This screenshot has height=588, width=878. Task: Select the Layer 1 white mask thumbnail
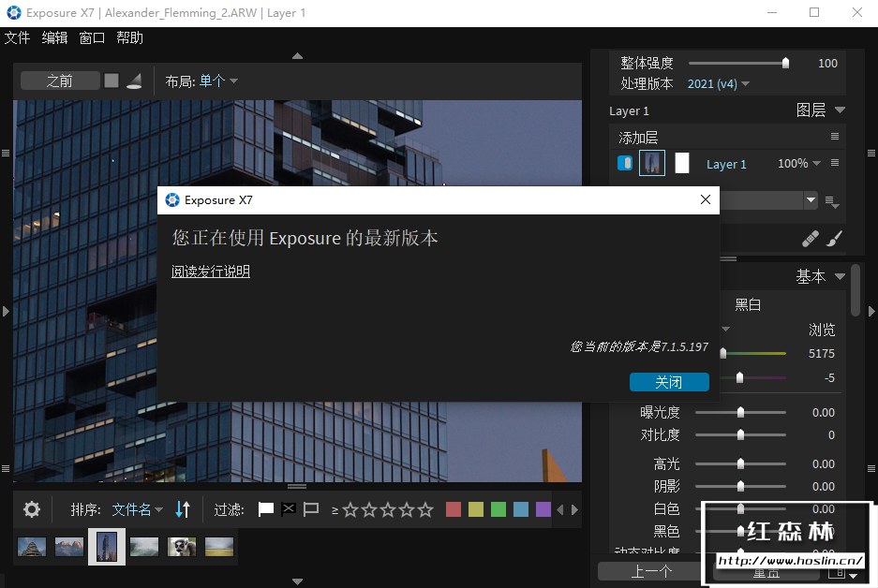pos(681,163)
